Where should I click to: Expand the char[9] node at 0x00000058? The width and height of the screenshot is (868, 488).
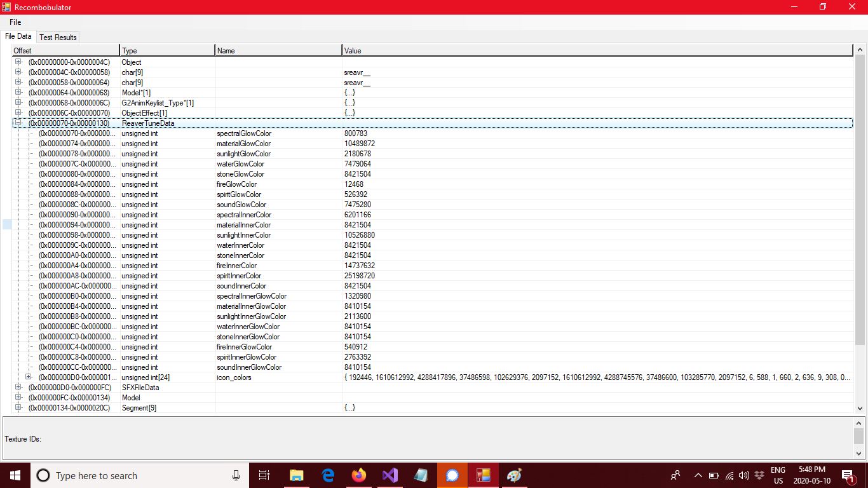[x=18, y=82]
